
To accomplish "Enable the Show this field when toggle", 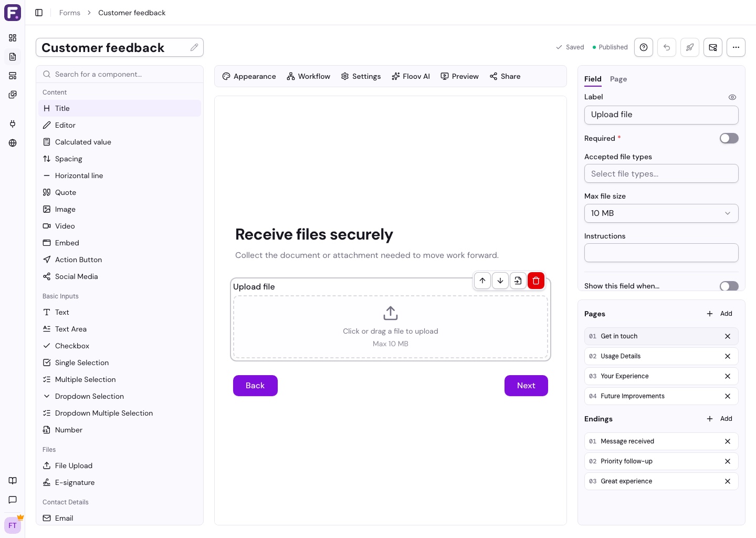I will [729, 286].
